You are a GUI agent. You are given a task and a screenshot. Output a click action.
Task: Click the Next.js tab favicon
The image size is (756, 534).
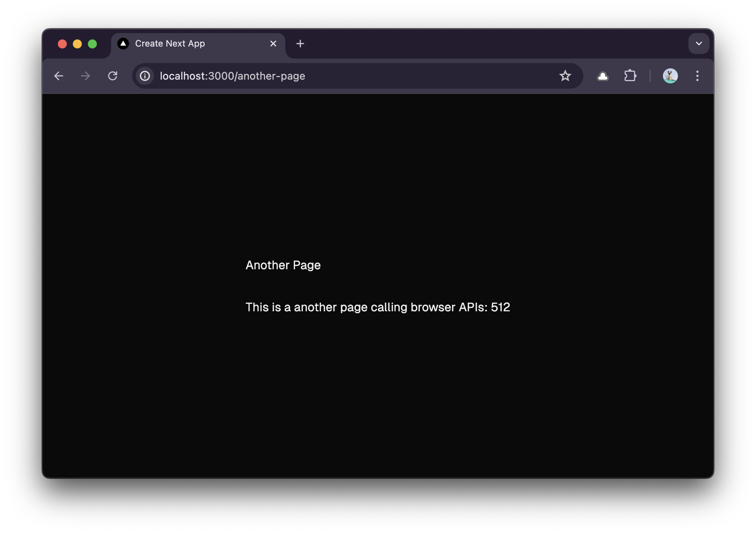coord(123,44)
